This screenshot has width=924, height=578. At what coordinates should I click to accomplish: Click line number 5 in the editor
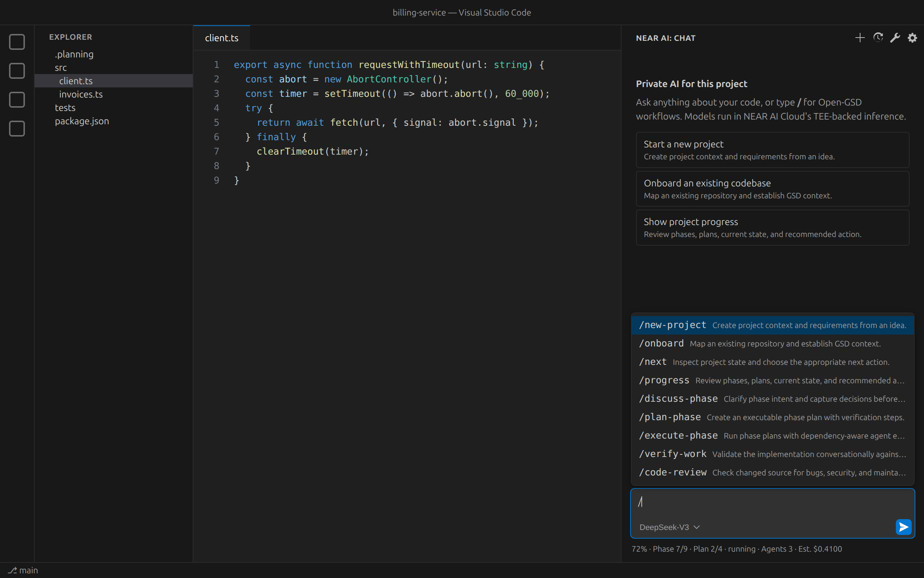pos(216,122)
